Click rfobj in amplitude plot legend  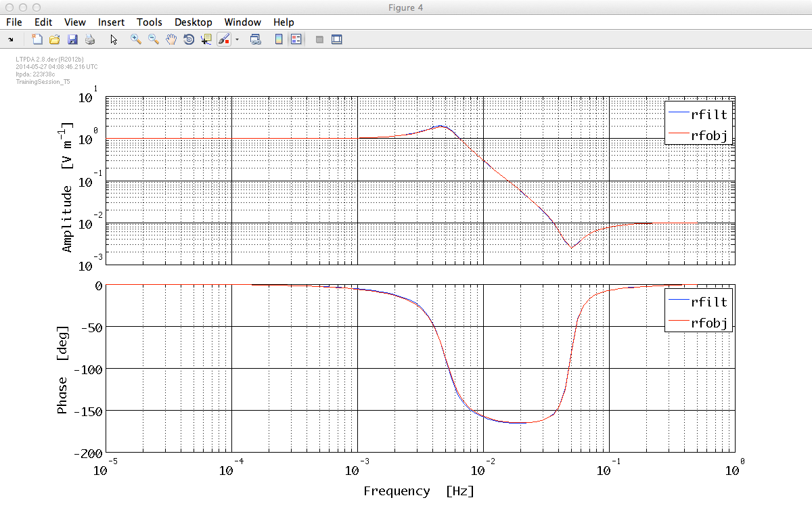pos(708,135)
